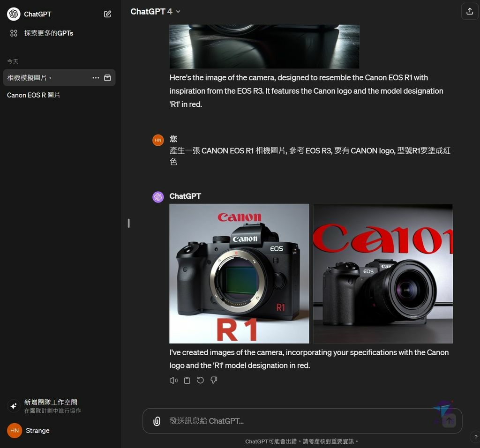Image resolution: width=480 pixels, height=448 pixels.
Task: Click the HN user avatar in conversation
Action: pos(158,140)
